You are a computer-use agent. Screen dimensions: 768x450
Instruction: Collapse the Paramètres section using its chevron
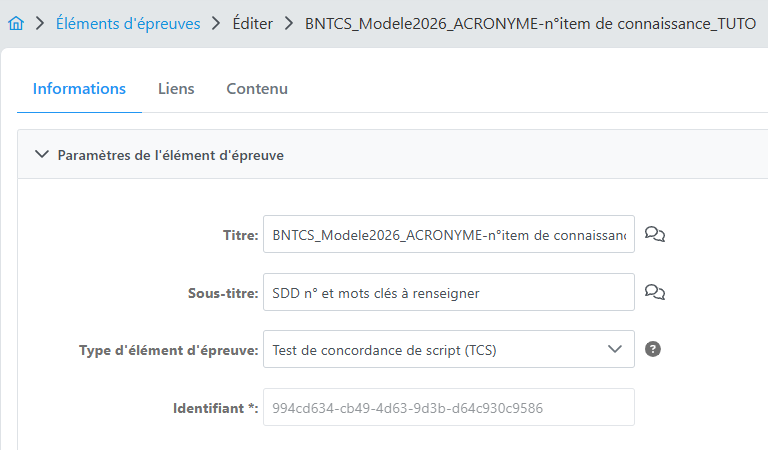(x=41, y=155)
